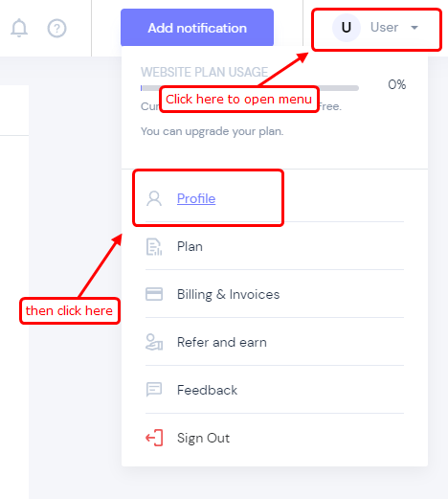Click the Refer and earn icon
Viewport: 448px width, 499px height.
(x=154, y=342)
